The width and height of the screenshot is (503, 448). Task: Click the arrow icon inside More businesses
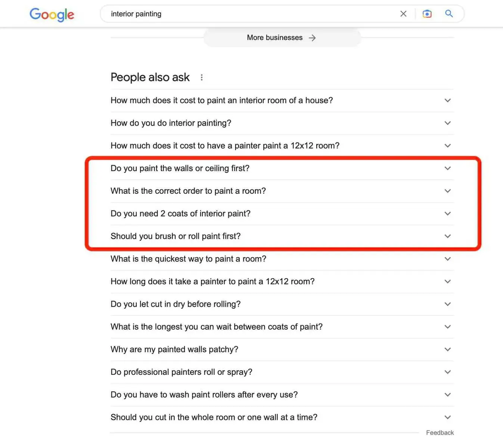[312, 37]
